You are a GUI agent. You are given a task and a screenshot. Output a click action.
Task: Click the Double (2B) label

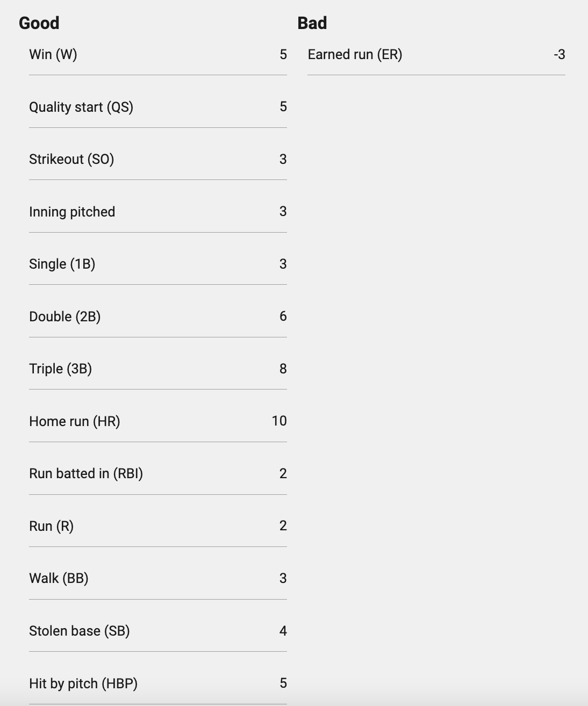tap(65, 316)
